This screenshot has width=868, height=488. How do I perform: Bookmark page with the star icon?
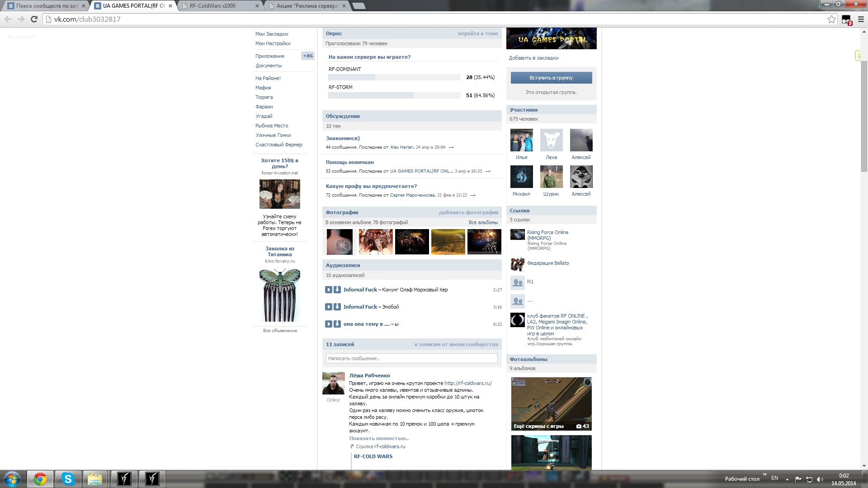831,19
